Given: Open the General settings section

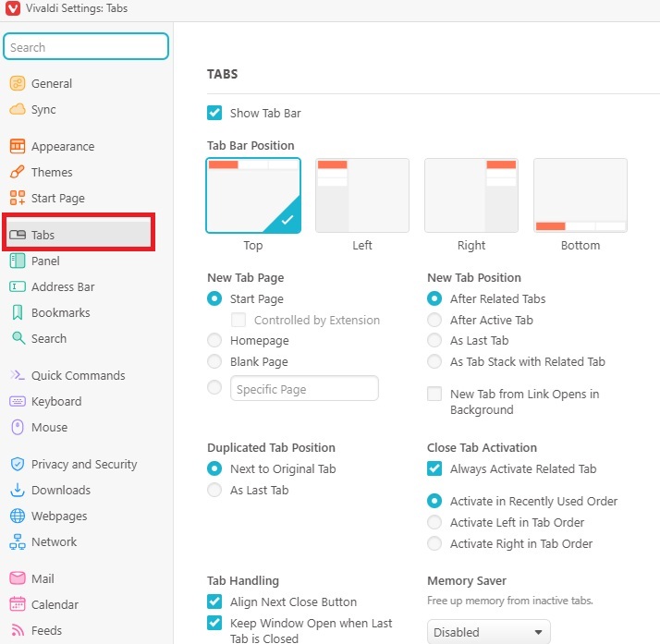Looking at the screenshot, I should pyautogui.click(x=52, y=83).
